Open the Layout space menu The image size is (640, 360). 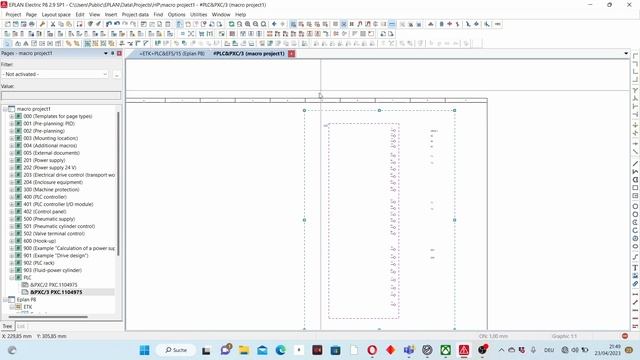coord(56,14)
